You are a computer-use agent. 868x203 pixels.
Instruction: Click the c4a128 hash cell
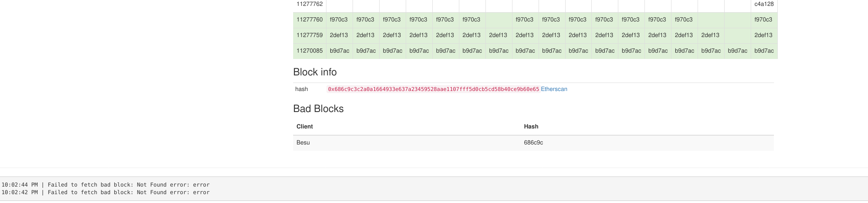coord(764,4)
